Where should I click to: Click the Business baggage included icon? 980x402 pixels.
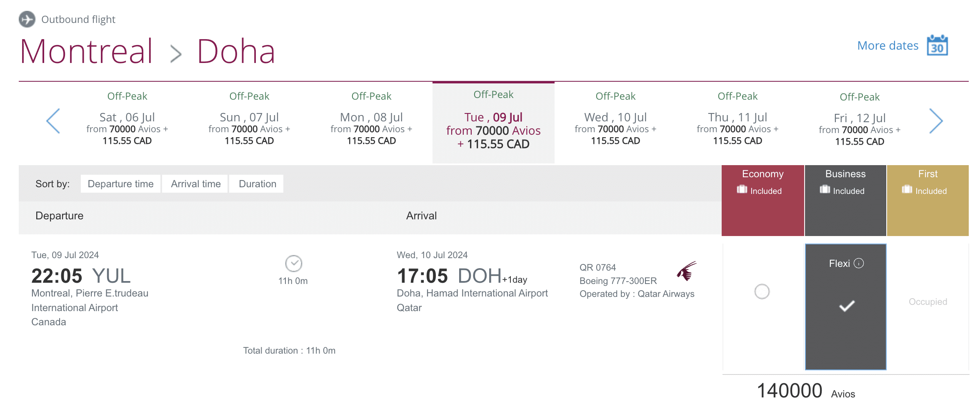[825, 190]
